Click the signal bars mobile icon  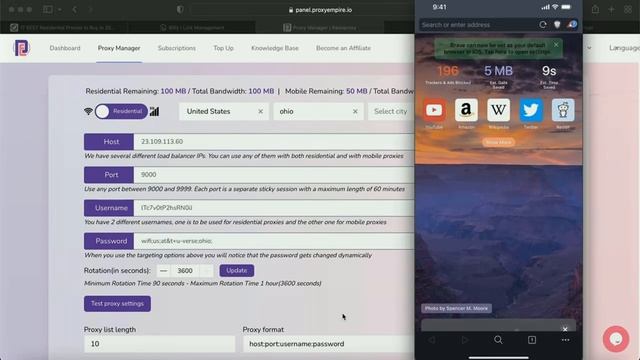pos(154,111)
